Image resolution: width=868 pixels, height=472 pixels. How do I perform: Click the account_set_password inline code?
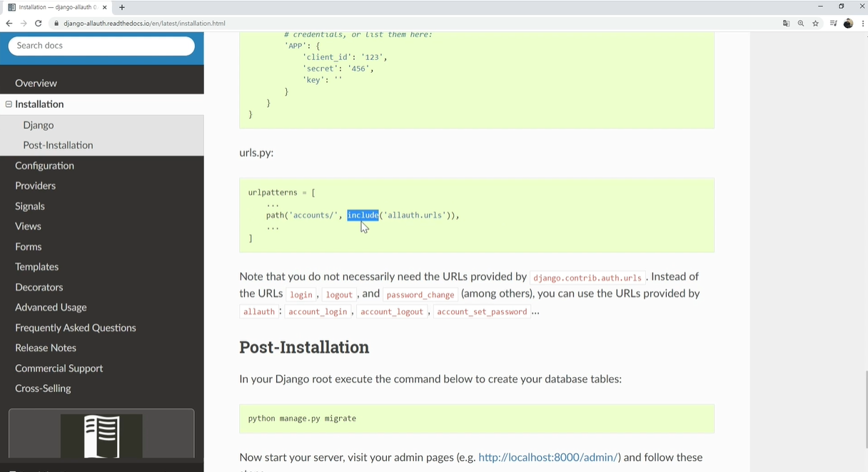482,312
